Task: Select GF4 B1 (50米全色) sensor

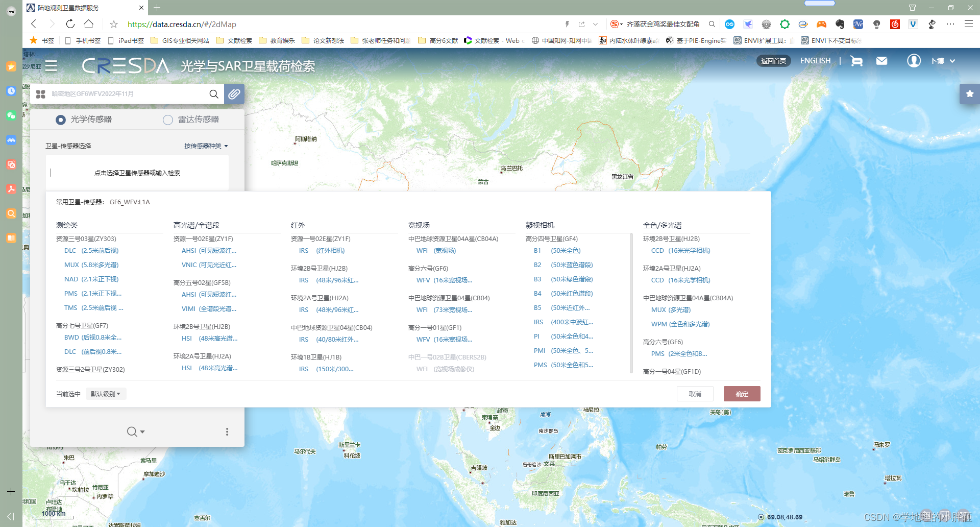Action: [x=557, y=250]
